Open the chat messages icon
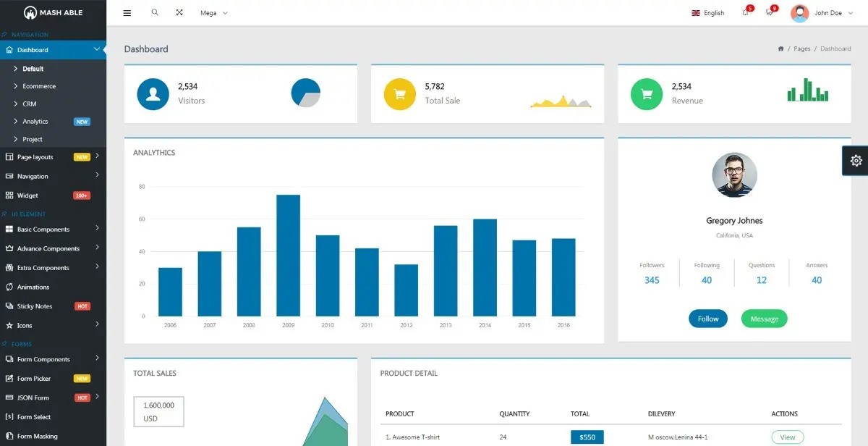The width and height of the screenshot is (868, 446). 770,12
